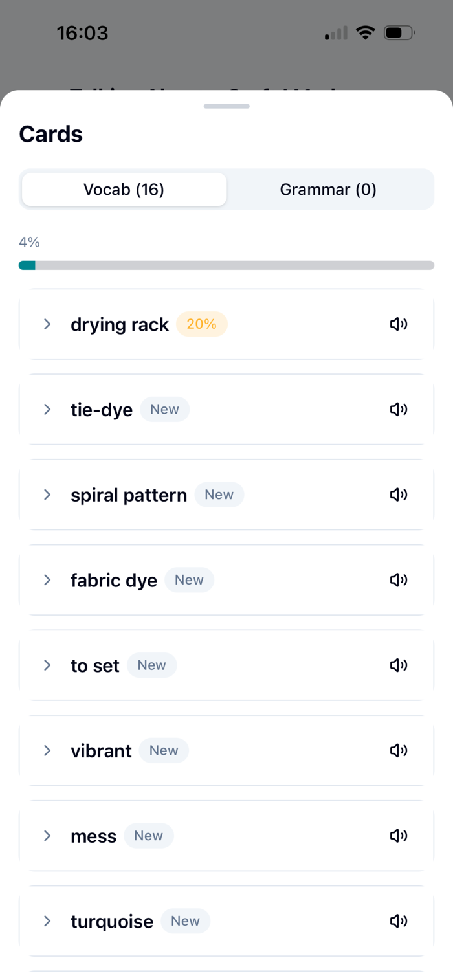453x980 pixels.
Task: Tap the 20% badge on drying rack
Action: coord(201,324)
